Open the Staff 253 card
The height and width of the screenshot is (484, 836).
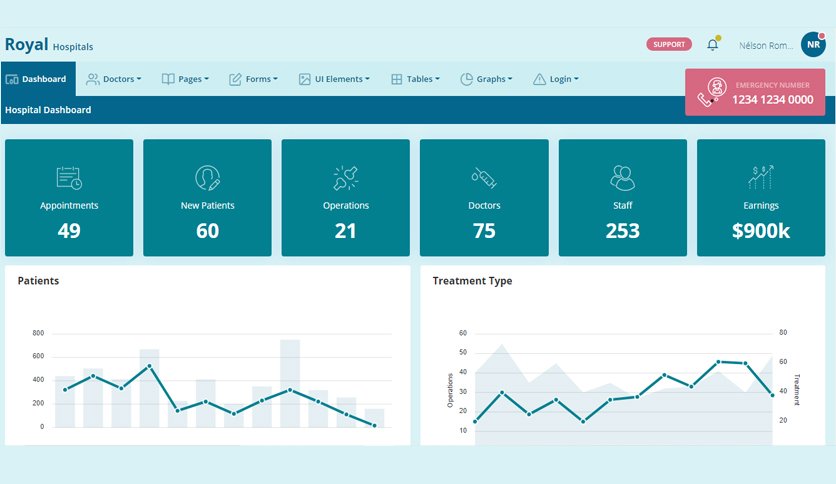pos(623,198)
